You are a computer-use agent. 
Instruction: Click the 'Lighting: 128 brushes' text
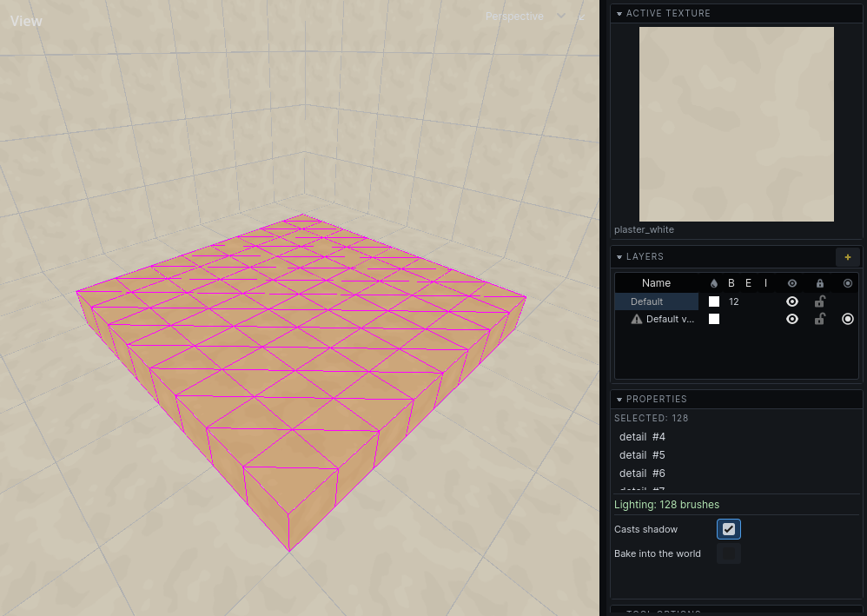click(x=667, y=505)
